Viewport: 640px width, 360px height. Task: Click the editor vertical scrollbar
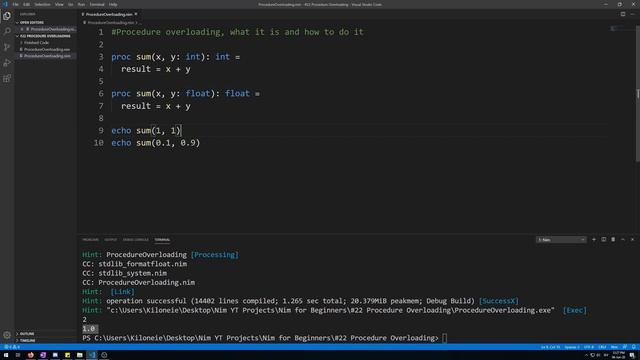click(638, 93)
